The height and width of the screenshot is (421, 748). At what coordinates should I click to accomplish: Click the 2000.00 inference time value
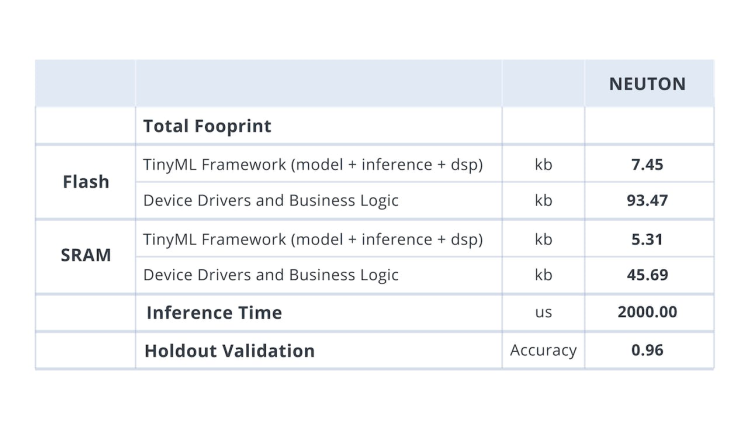point(647,312)
